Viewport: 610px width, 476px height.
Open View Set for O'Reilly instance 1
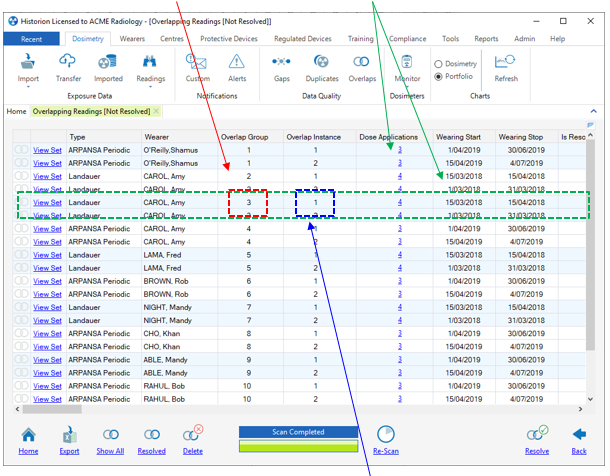point(47,150)
